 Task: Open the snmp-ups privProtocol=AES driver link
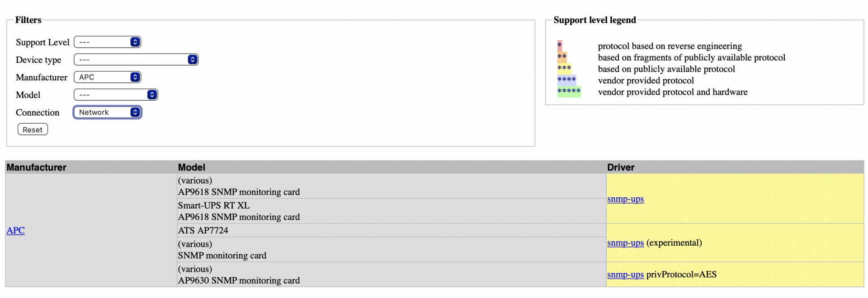coord(625,275)
